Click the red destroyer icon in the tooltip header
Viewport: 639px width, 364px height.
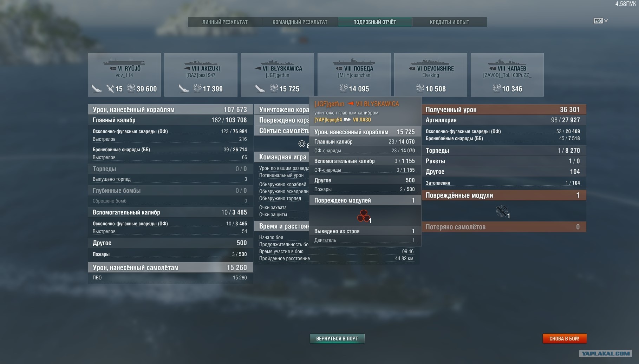(350, 104)
